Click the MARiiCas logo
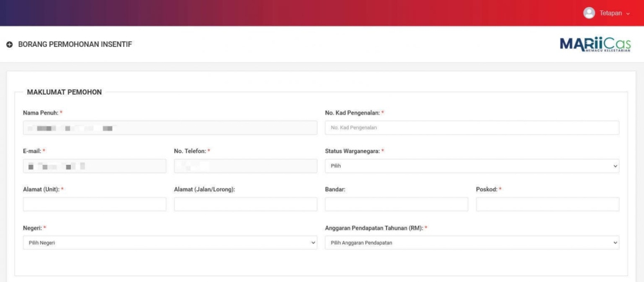 pyautogui.click(x=595, y=44)
